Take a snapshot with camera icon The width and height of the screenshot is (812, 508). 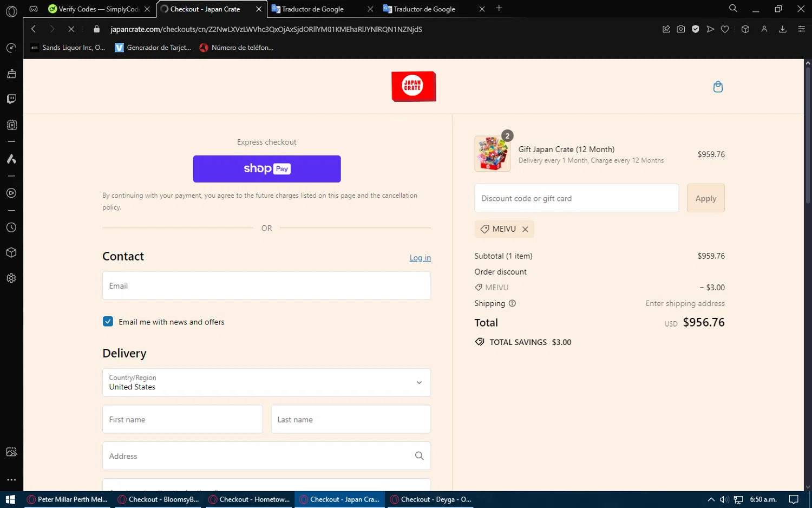[681, 29]
